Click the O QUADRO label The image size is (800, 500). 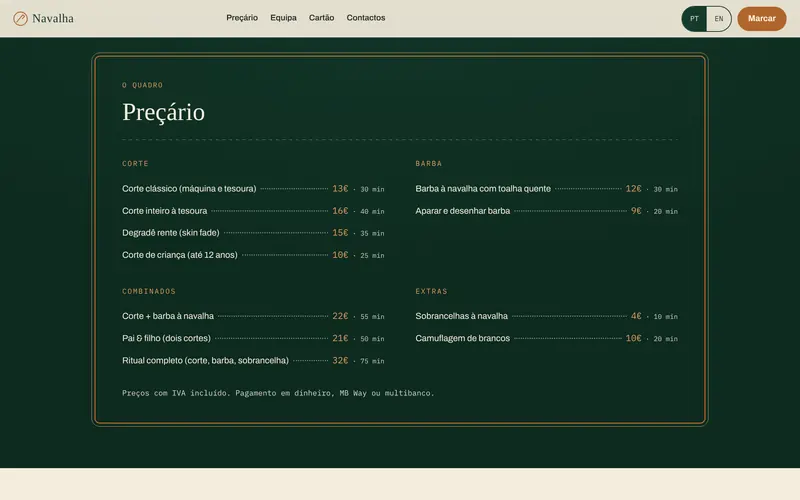142,85
